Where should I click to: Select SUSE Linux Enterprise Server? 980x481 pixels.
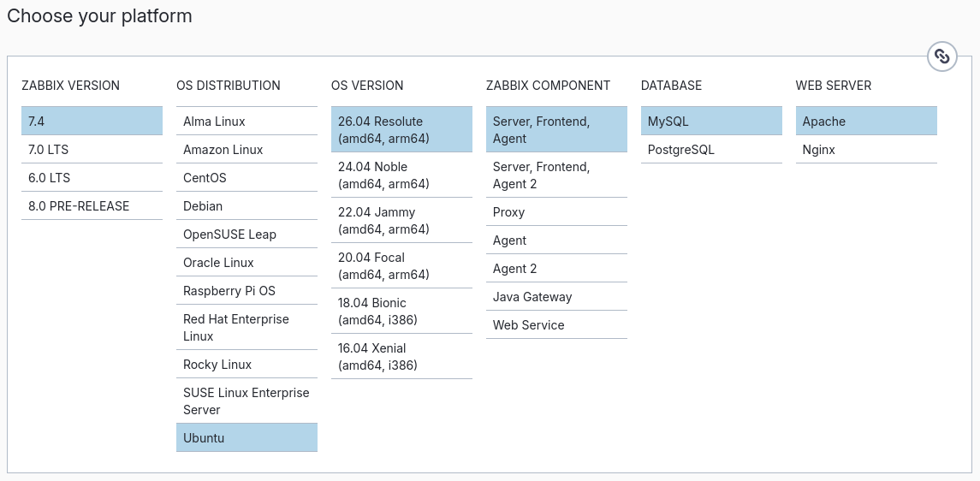point(246,401)
